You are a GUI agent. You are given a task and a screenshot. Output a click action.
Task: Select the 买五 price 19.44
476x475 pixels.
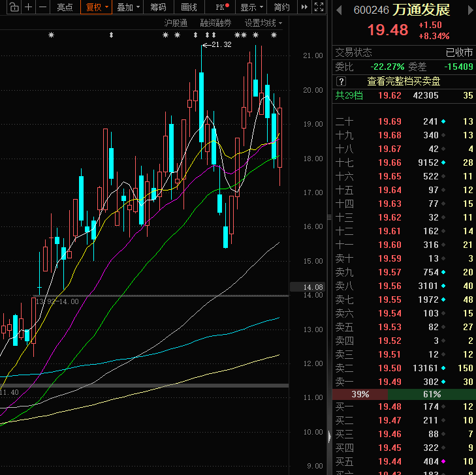pyautogui.click(x=389, y=461)
